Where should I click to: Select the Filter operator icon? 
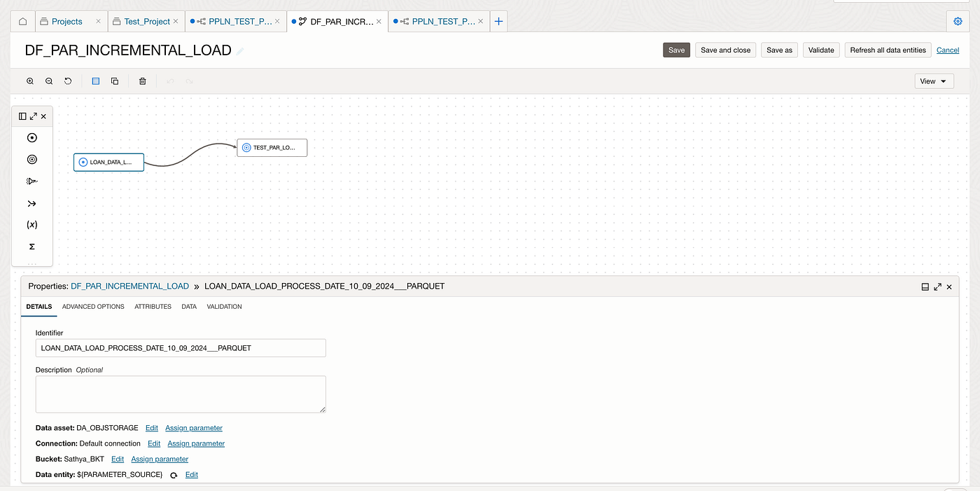tap(31, 181)
